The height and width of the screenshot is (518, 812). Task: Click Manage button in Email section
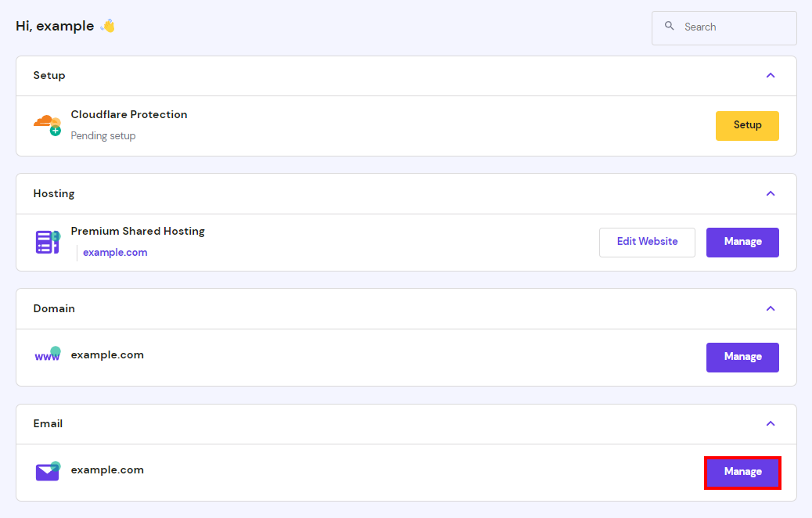tap(742, 473)
